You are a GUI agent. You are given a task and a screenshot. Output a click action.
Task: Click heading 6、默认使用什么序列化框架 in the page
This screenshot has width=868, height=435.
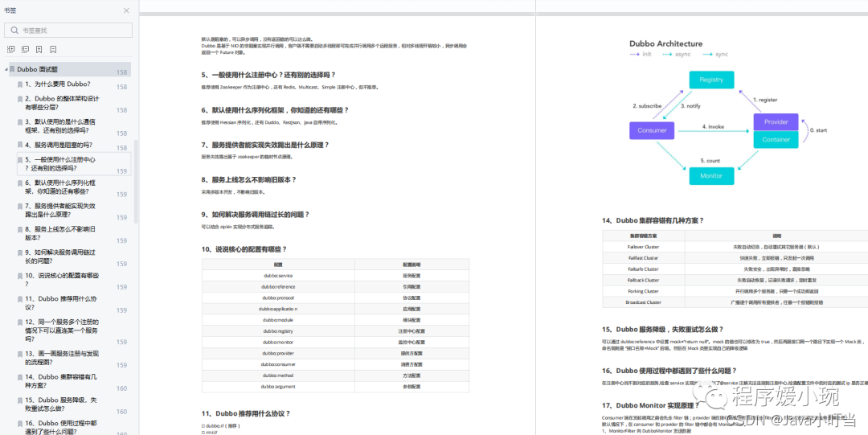[x=275, y=109]
